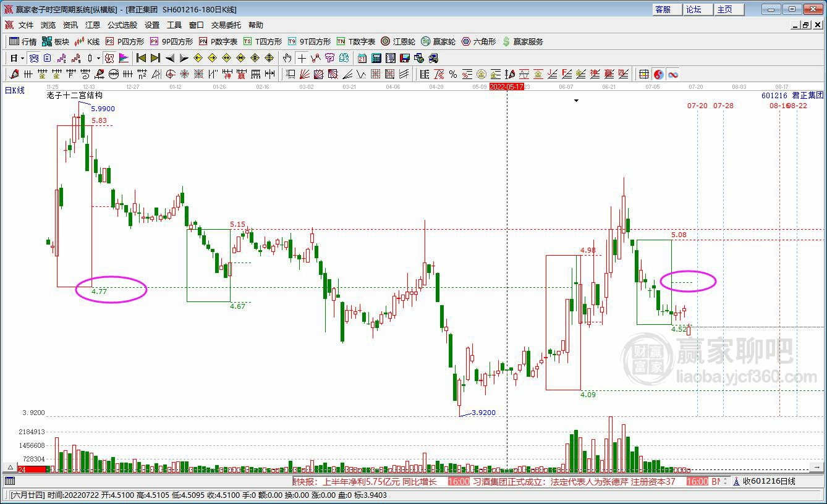827x504 pixels.
Task: Open 赢家服务 with the dollar icon
Action: (523, 41)
